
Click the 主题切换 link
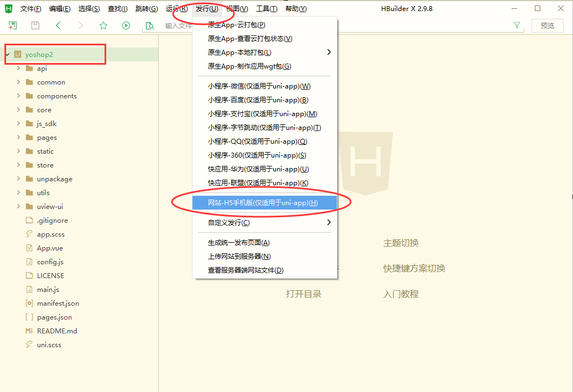(401, 243)
